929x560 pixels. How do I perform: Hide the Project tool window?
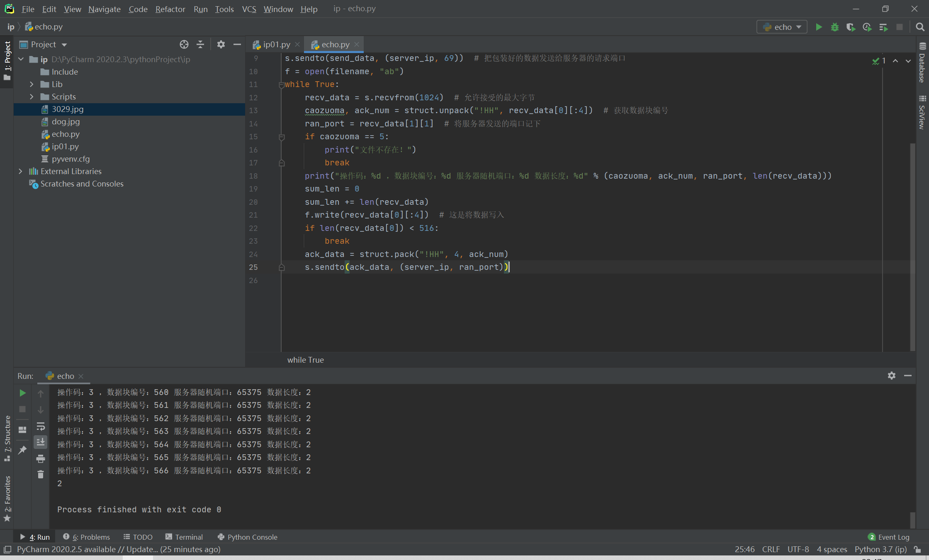click(237, 44)
